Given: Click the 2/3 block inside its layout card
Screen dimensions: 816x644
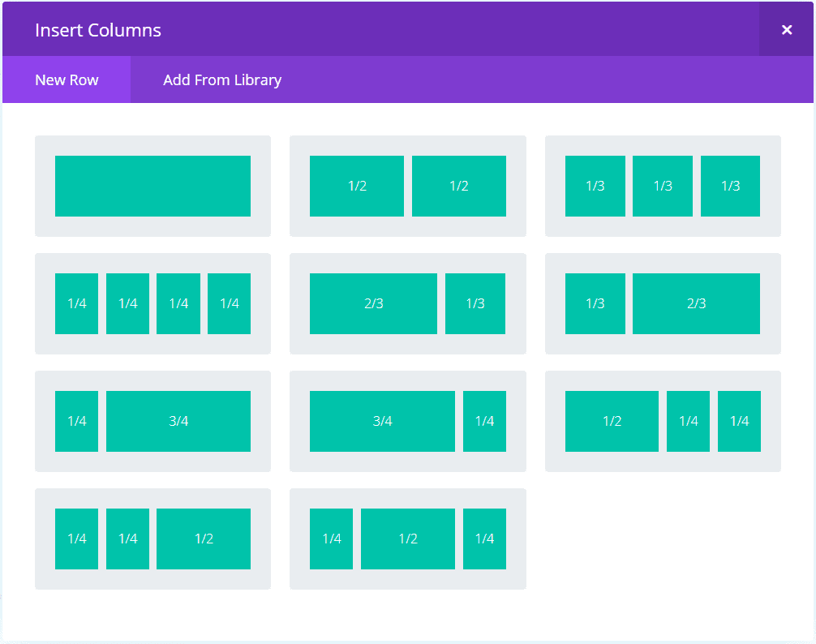Looking at the screenshot, I should tap(374, 303).
